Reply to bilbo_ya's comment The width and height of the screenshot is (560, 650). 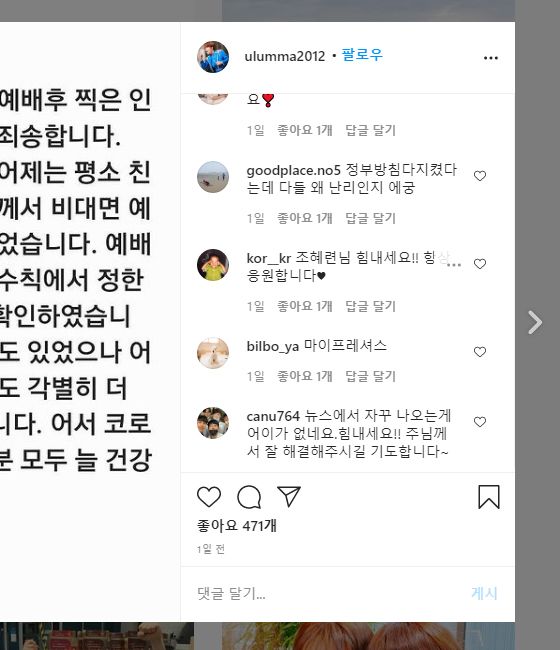tap(371, 376)
